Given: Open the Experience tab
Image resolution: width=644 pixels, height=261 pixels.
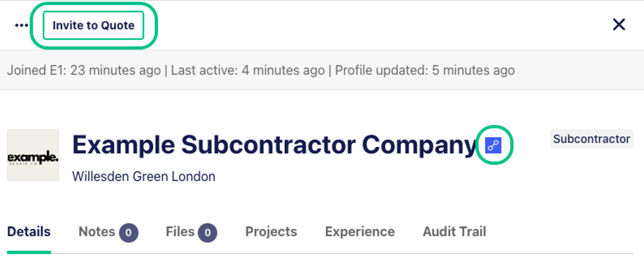Looking at the screenshot, I should [x=360, y=231].
